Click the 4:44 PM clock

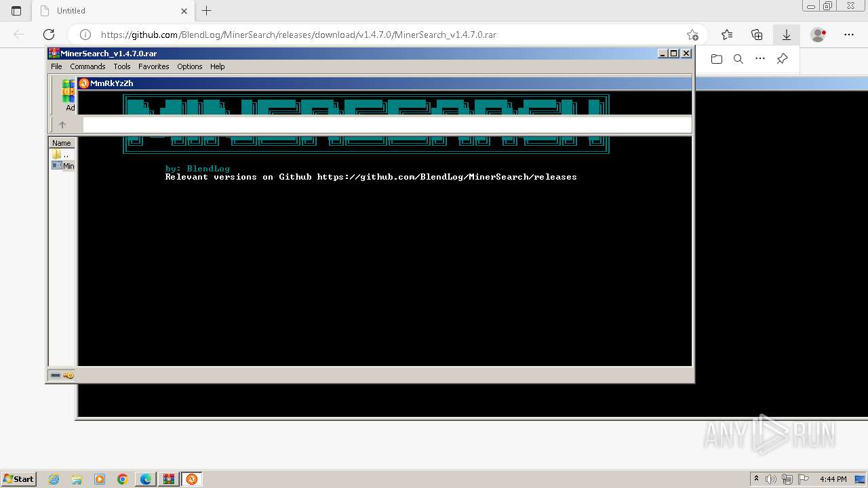(x=833, y=479)
